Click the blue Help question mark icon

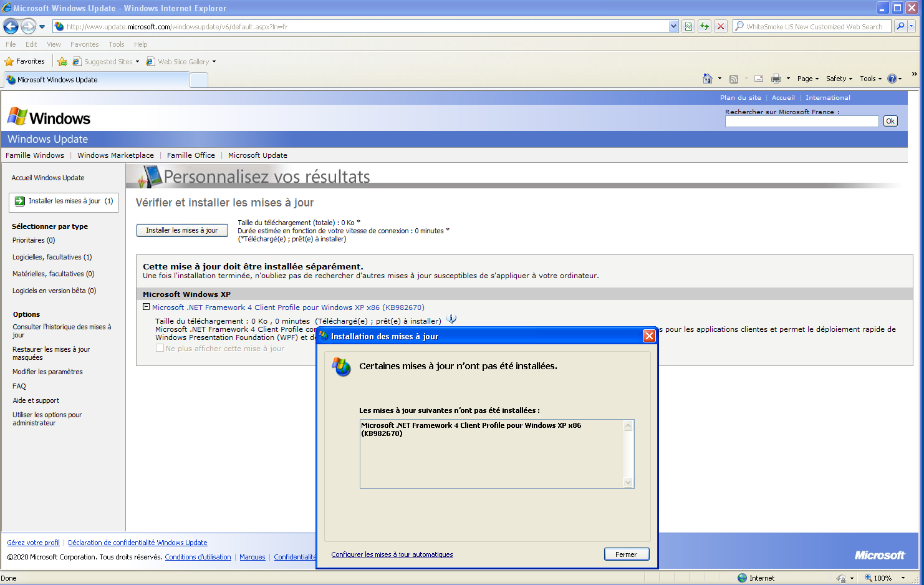coord(892,79)
